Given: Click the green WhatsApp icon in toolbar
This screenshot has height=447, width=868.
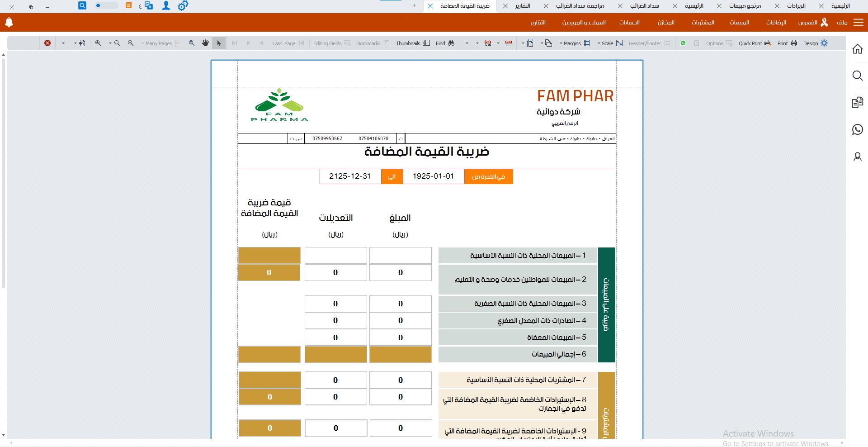Looking at the screenshot, I should coord(683,43).
